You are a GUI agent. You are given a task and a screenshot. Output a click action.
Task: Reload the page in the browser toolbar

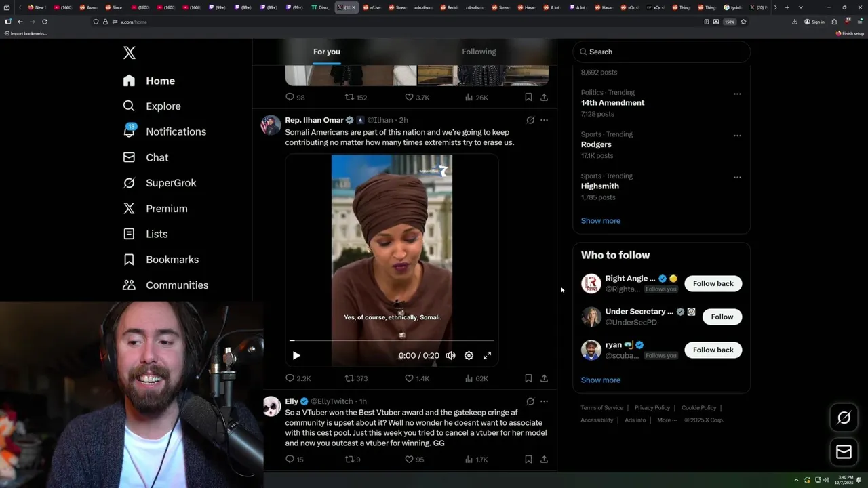tap(45, 22)
